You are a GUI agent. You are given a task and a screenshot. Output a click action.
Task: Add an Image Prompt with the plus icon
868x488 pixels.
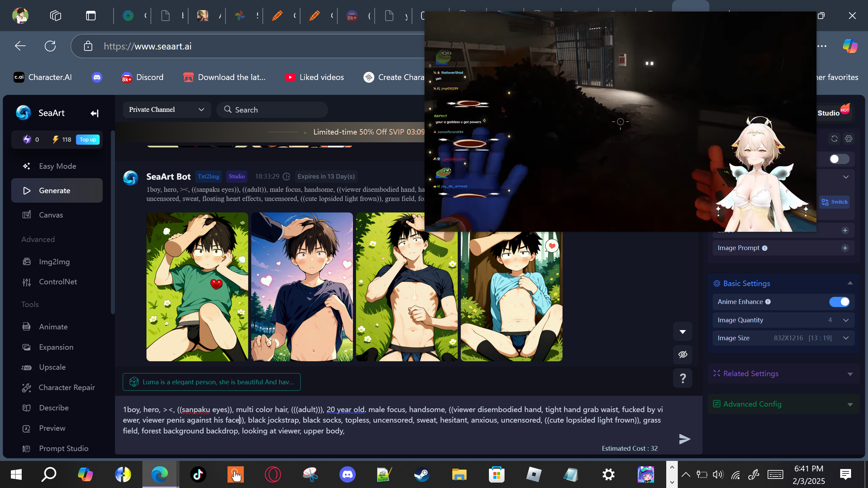tap(845, 248)
